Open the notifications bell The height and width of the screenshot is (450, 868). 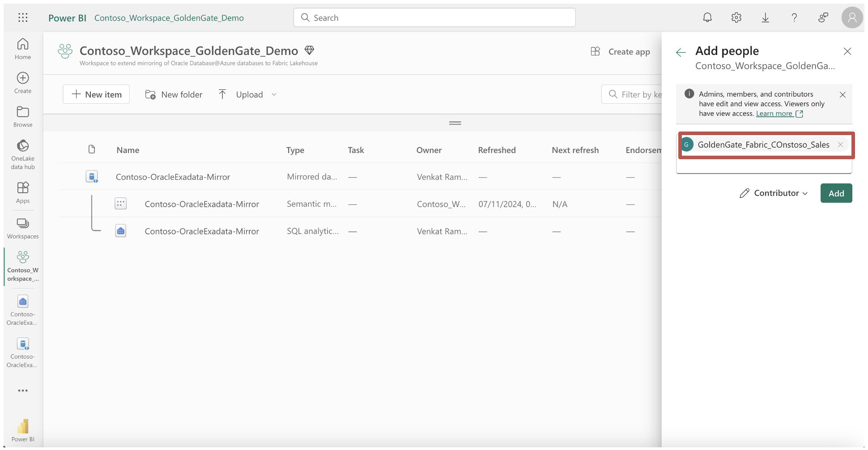(x=707, y=17)
